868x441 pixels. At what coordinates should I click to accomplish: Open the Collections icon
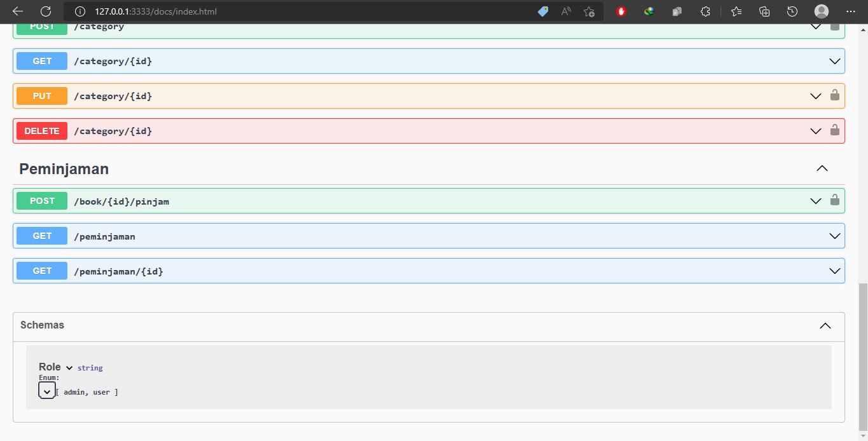click(x=764, y=11)
